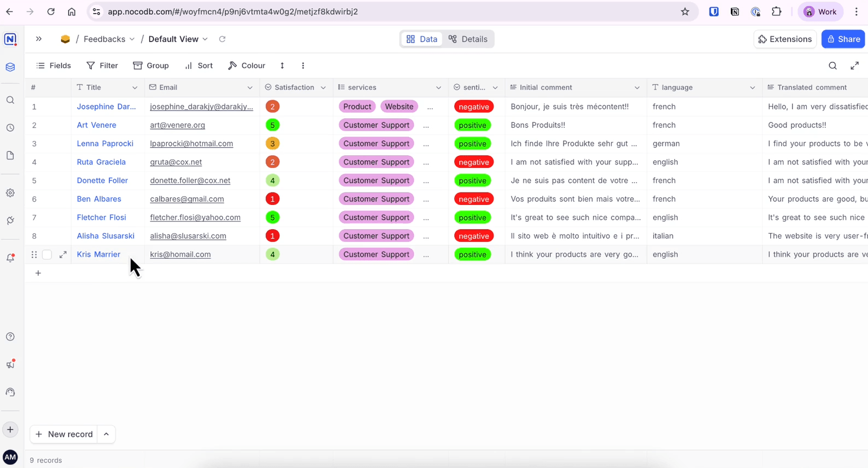This screenshot has height=468, width=868.
Task: Click the search icon in the grid toolbar
Action: tap(832, 66)
